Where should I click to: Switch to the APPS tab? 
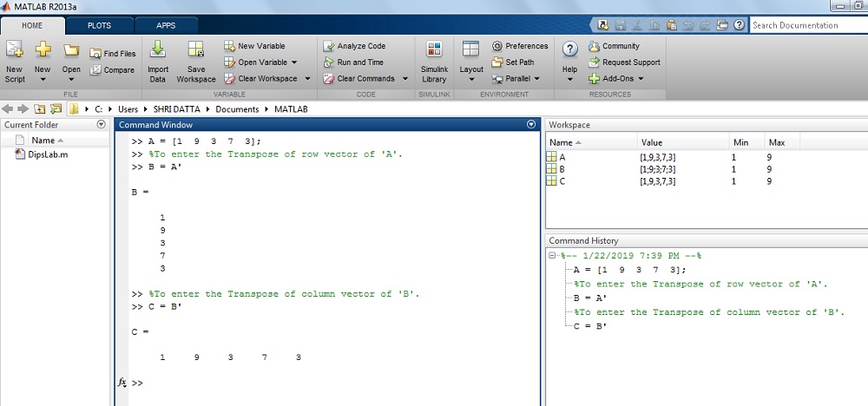coord(165,26)
